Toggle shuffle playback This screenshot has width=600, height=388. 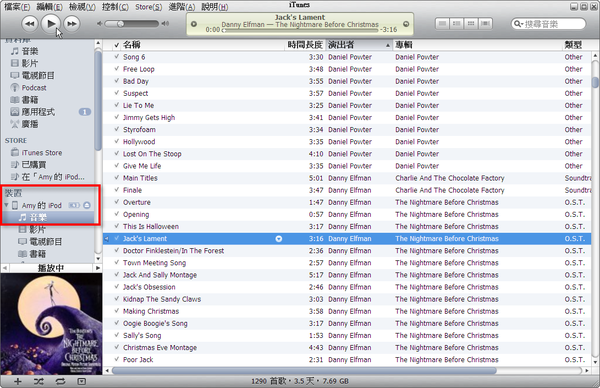(x=39, y=381)
